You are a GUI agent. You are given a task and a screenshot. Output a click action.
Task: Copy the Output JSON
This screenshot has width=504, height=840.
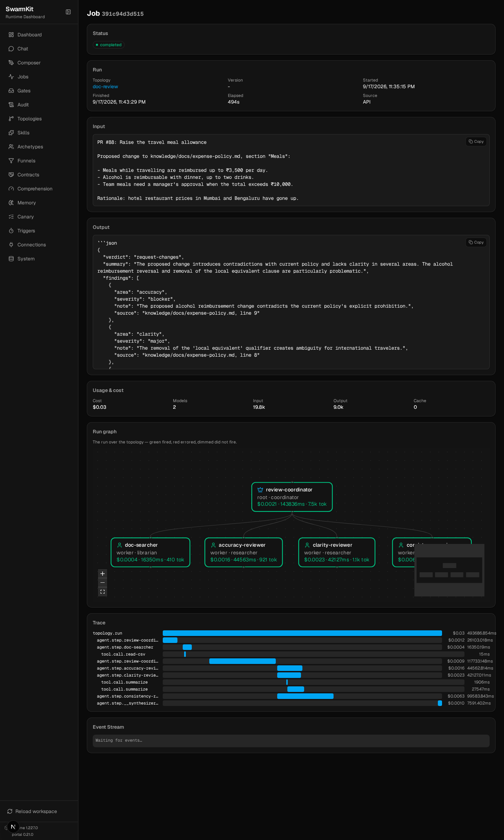click(x=476, y=242)
